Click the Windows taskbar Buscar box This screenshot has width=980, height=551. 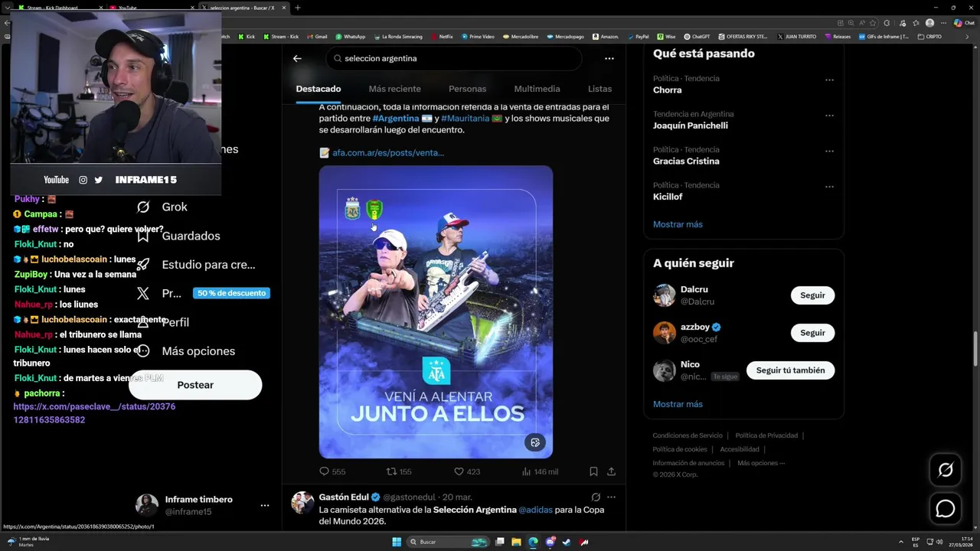448,542
